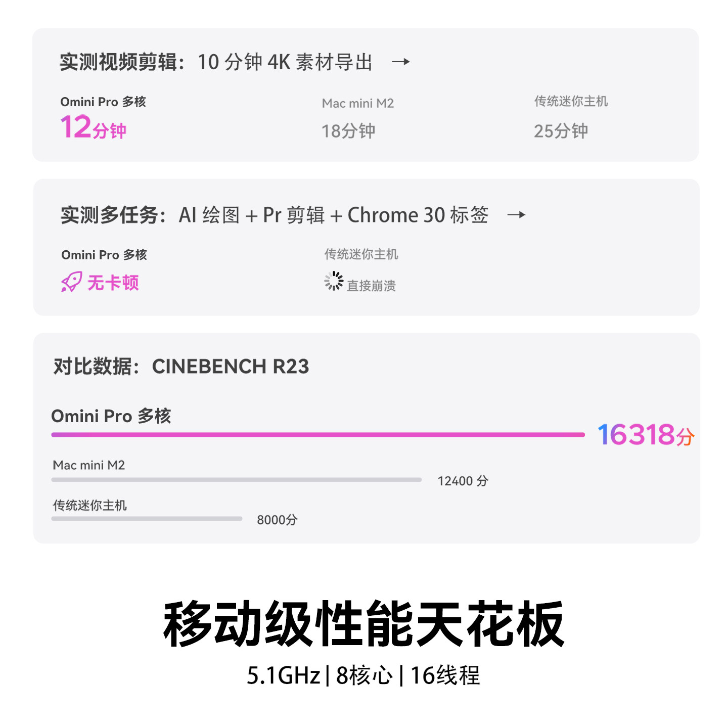The image size is (728, 728).
Task: Click the 无卡顿 pink text
Action: pyautogui.click(x=113, y=283)
